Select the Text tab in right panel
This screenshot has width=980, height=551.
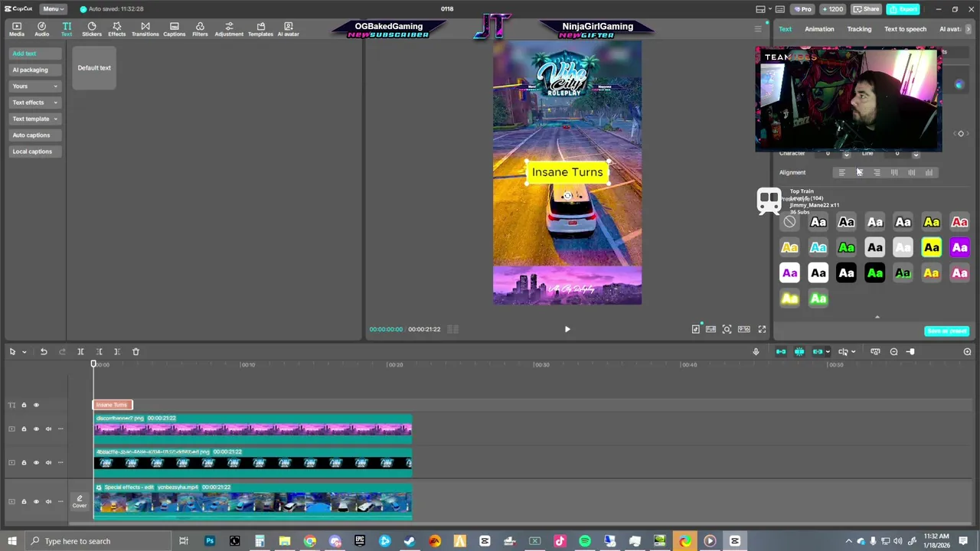pyautogui.click(x=786, y=29)
